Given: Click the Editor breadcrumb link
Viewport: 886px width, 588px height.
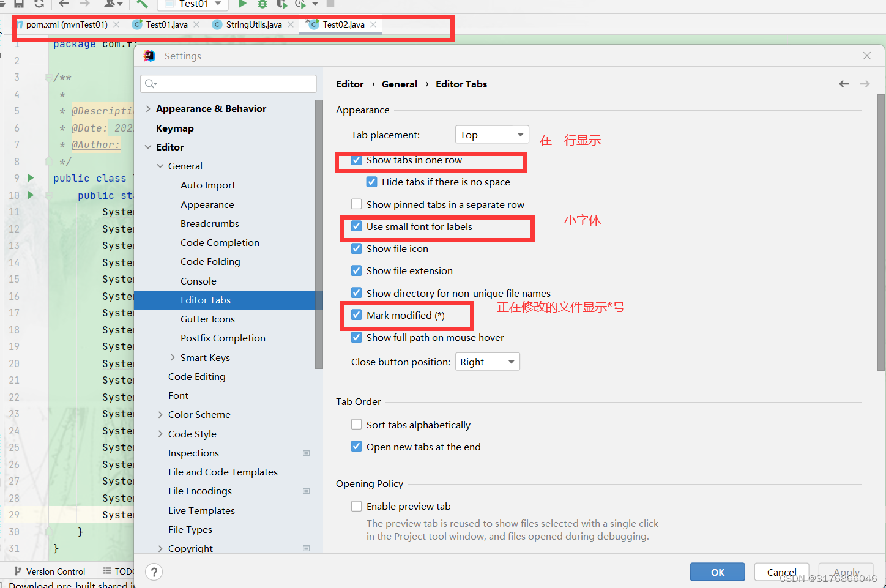Looking at the screenshot, I should tap(349, 84).
